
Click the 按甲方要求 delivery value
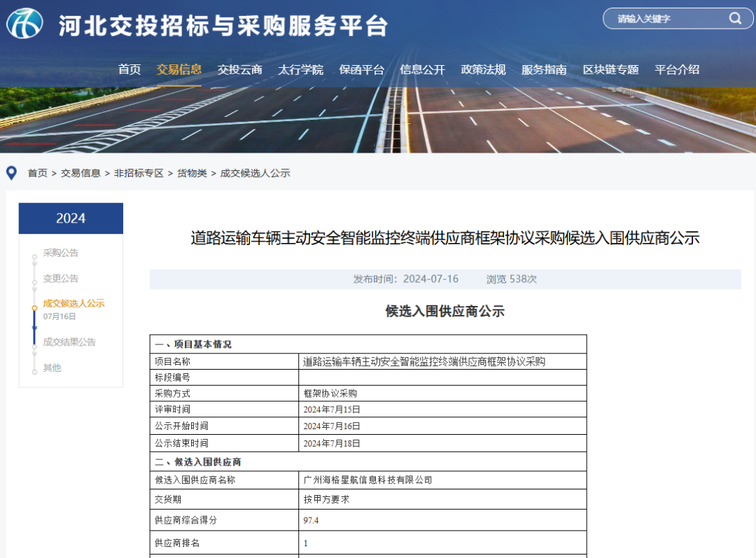pos(326,500)
